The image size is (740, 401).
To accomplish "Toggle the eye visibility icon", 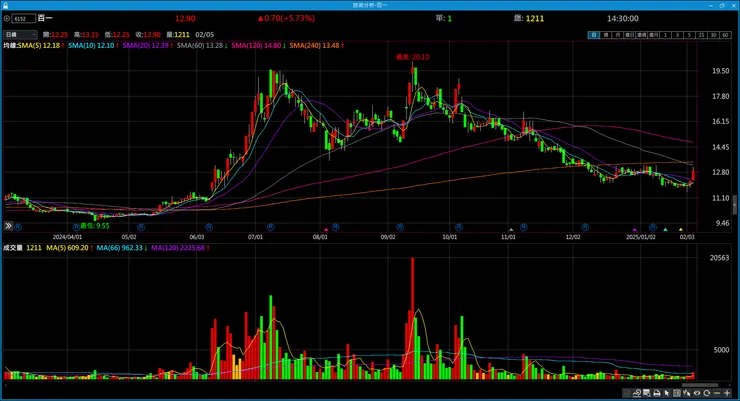I will (x=697, y=393).
